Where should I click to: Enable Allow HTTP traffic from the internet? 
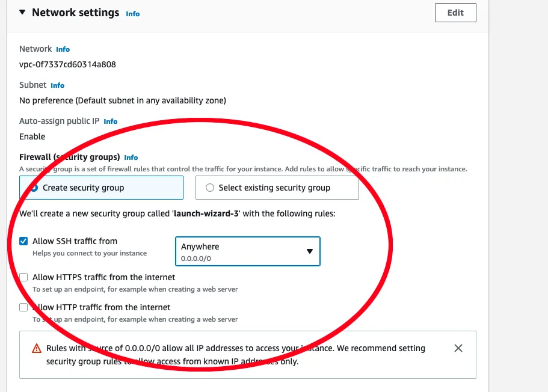(x=23, y=307)
